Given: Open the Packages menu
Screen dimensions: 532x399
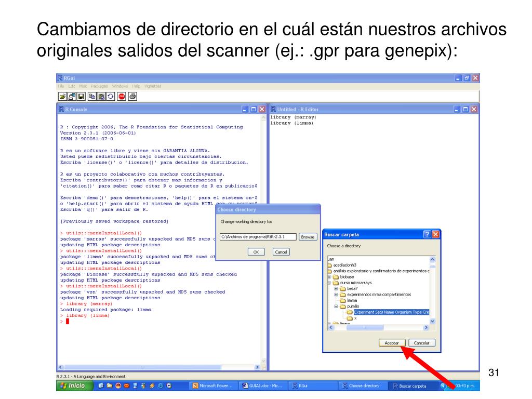Looking at the screenshot, I should point(99,87).
